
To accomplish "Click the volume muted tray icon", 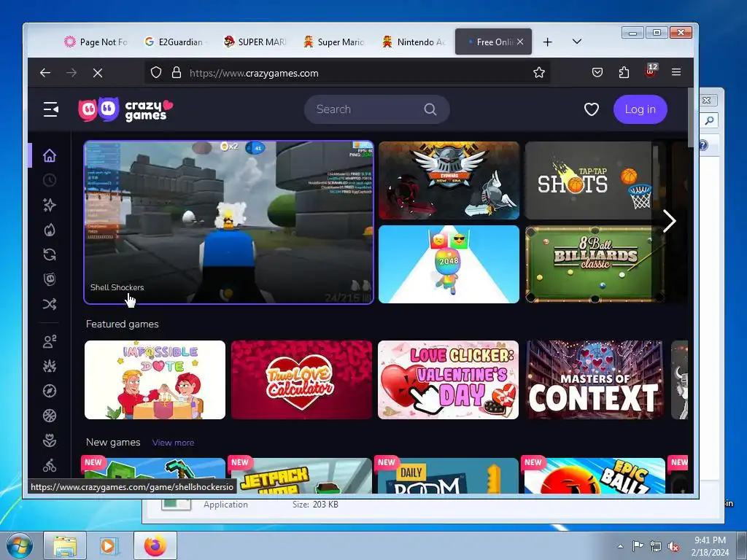I will pos(673,547).
